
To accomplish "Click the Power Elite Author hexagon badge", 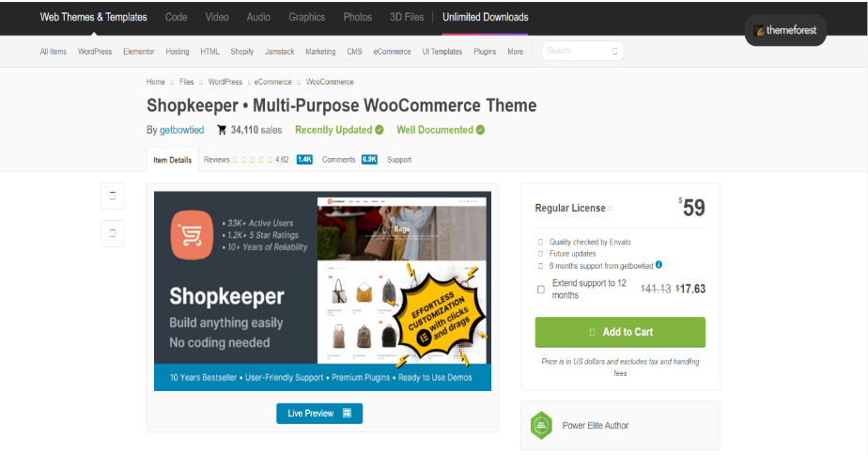I will pos(541,426).
